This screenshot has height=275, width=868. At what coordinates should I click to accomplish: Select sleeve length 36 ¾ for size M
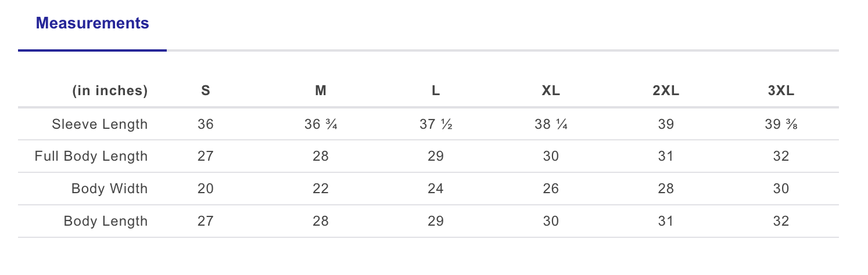tap(321, 124)
